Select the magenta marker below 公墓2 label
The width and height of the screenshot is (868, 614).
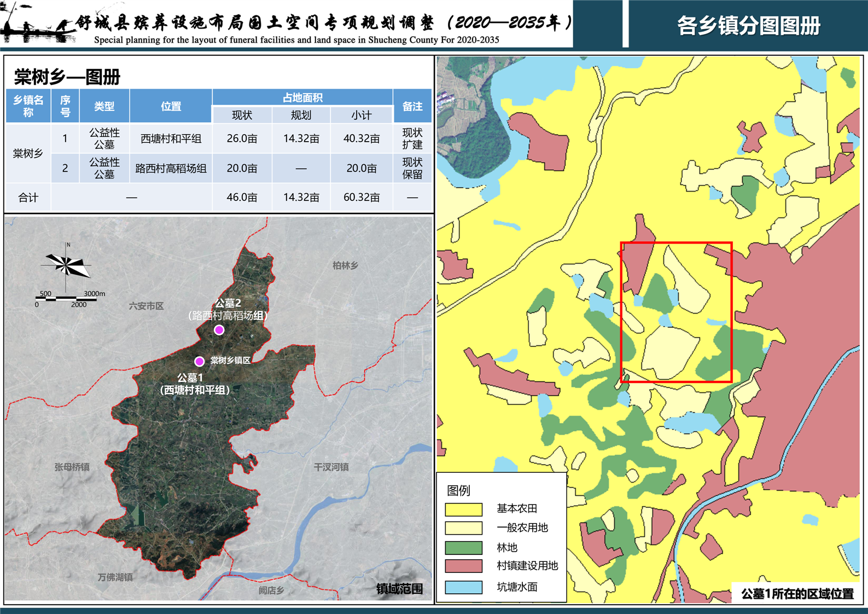pos(219,329)
